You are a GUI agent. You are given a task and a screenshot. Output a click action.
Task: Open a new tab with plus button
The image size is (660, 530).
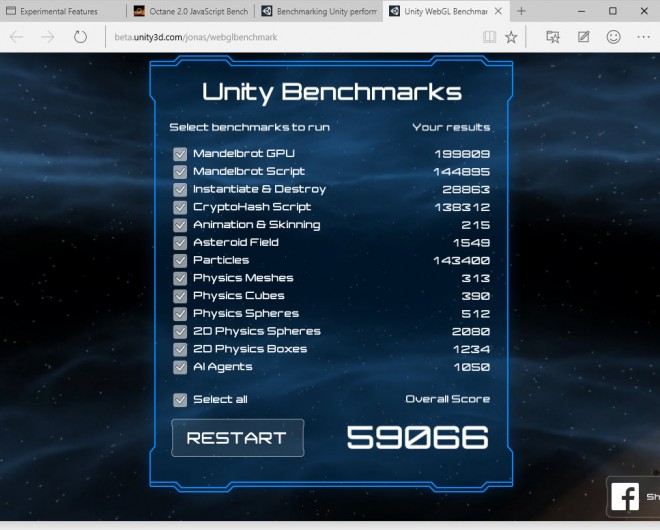click(x=522, y=11)
